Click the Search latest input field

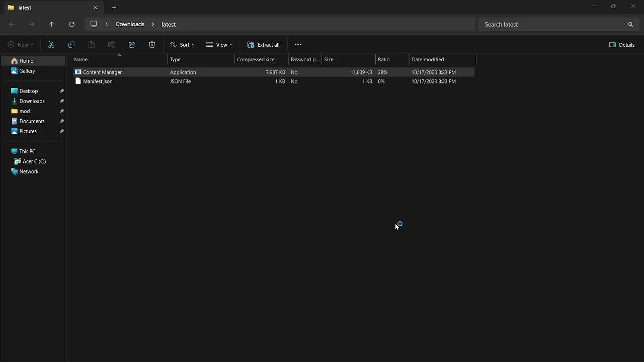coord(553,24)
